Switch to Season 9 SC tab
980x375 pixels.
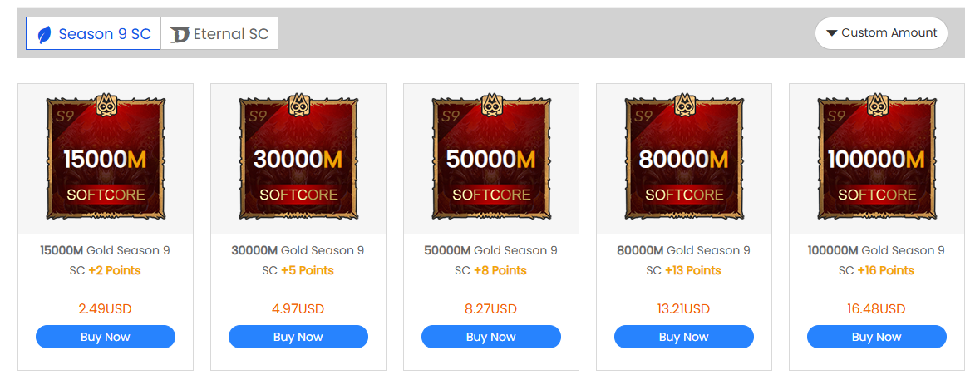click(x=93, y=34)
